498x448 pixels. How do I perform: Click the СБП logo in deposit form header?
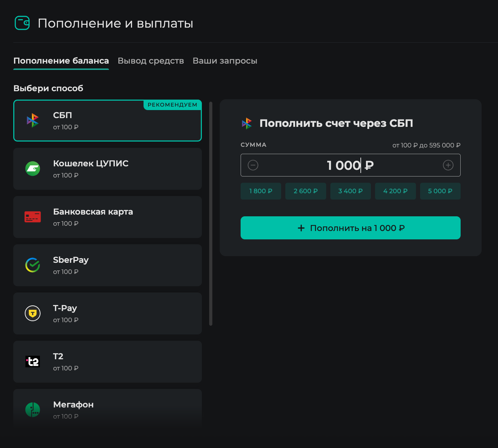(x=247, y=123)
